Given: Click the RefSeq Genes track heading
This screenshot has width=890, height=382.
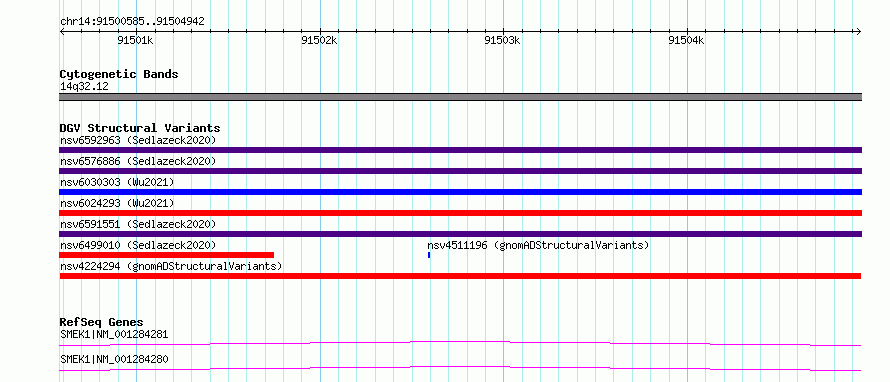Looking at the screenshot, I should 102,322.
